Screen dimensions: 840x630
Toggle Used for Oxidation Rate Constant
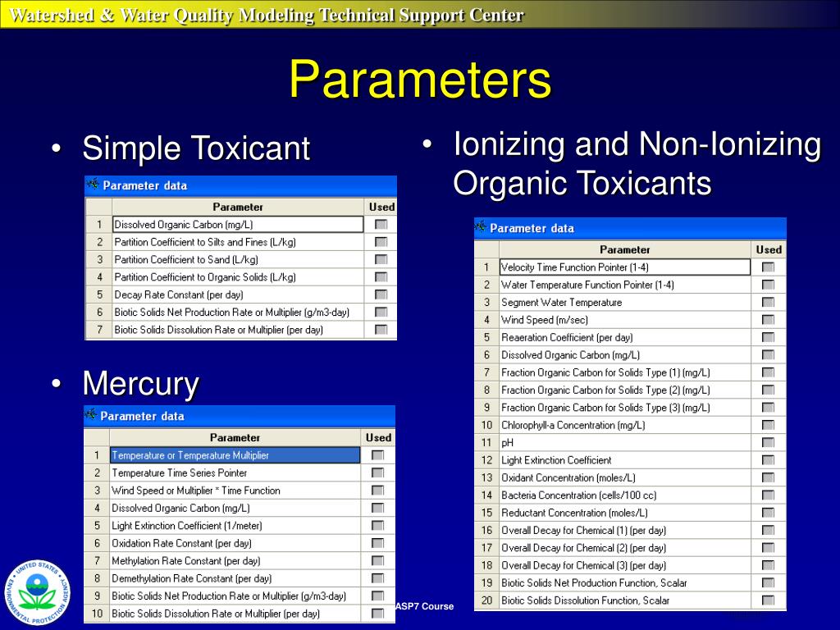point(377,543)
